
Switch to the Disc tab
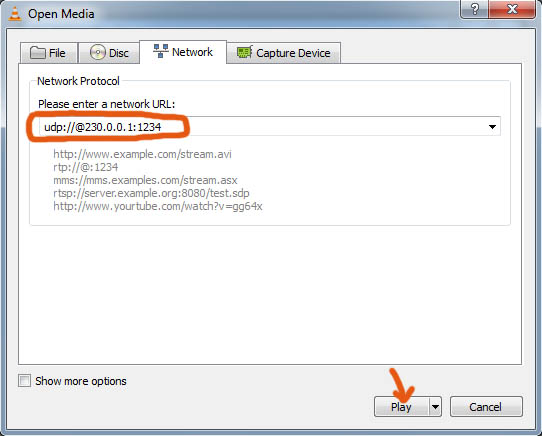(x=109, y=53)
